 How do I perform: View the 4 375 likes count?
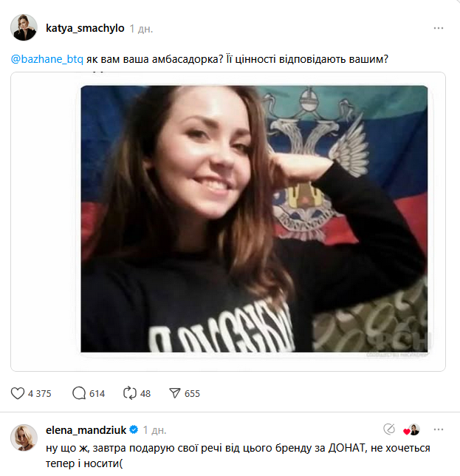40,394
